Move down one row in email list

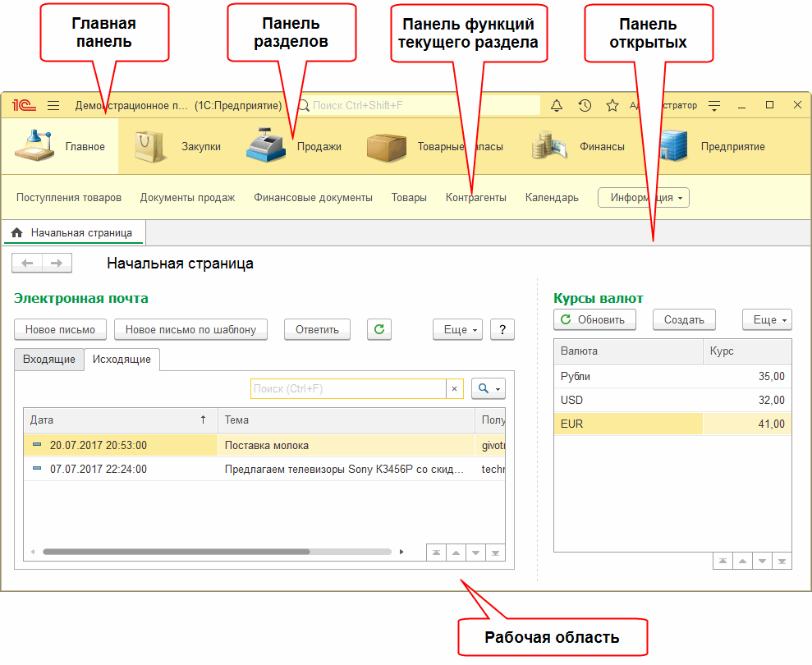pos(475,553)
